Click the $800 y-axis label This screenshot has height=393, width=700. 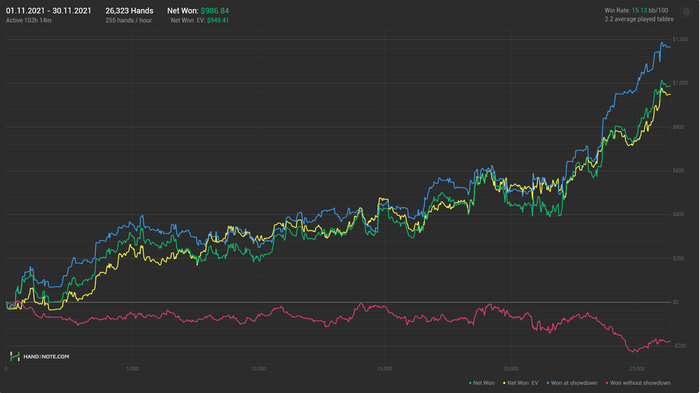tap(678, 127)
